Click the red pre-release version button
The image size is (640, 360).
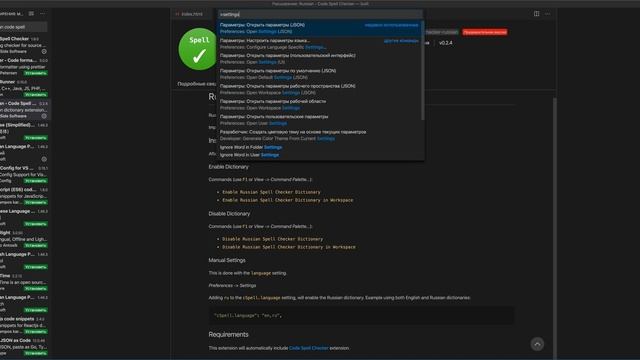click(x=485, y=32)
